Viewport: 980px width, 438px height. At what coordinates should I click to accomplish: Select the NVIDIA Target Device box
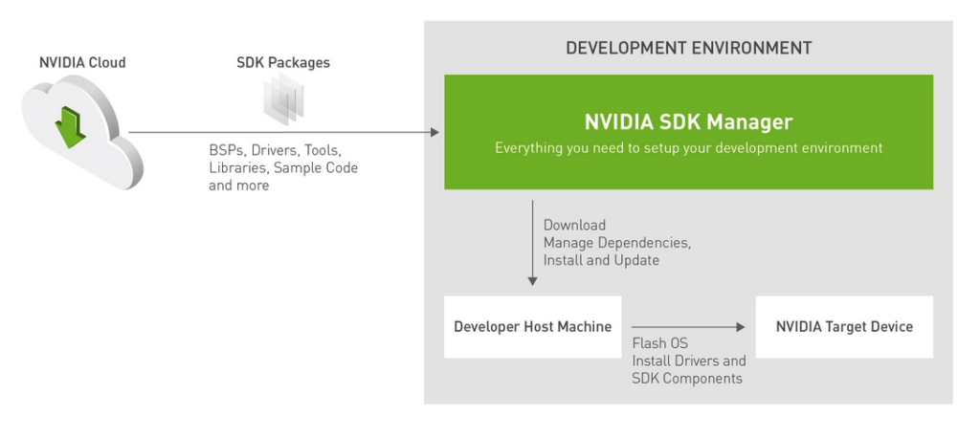pos(844,327)
